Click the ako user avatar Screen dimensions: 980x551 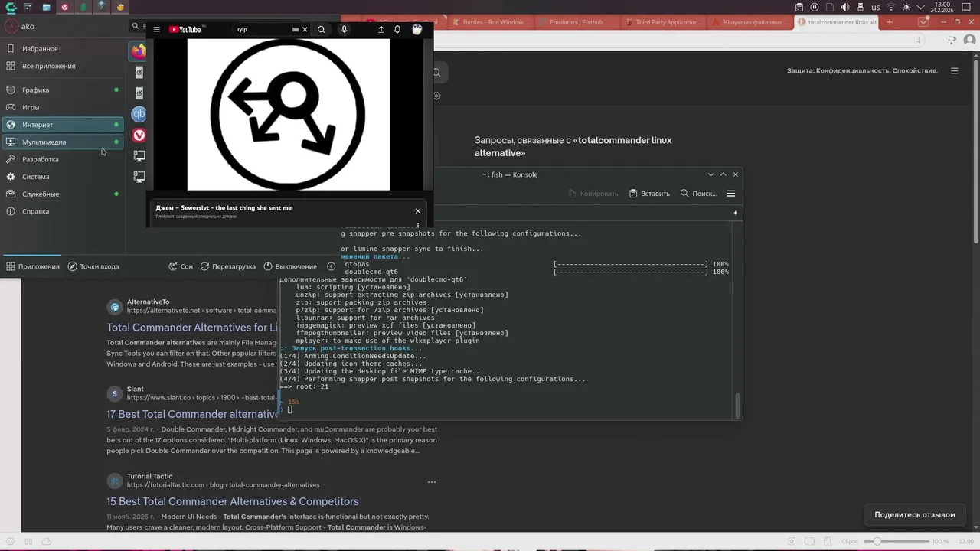point(11,26)
